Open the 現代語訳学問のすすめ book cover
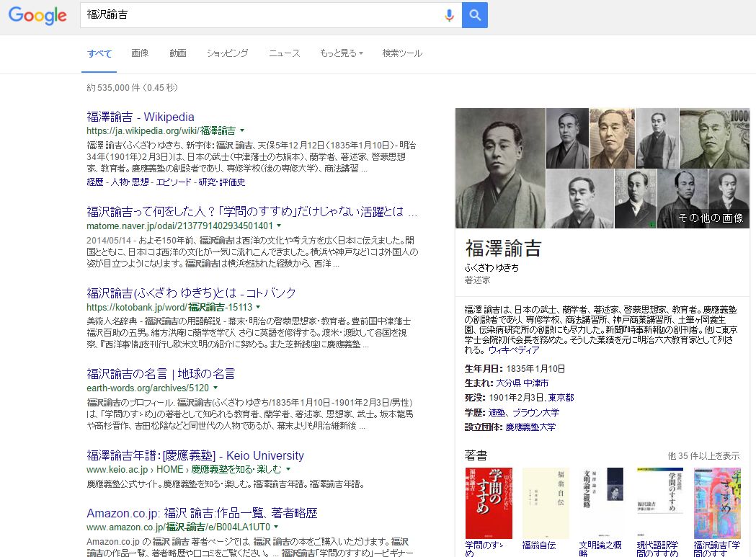756x557 pixels. (x=660, y=503)
